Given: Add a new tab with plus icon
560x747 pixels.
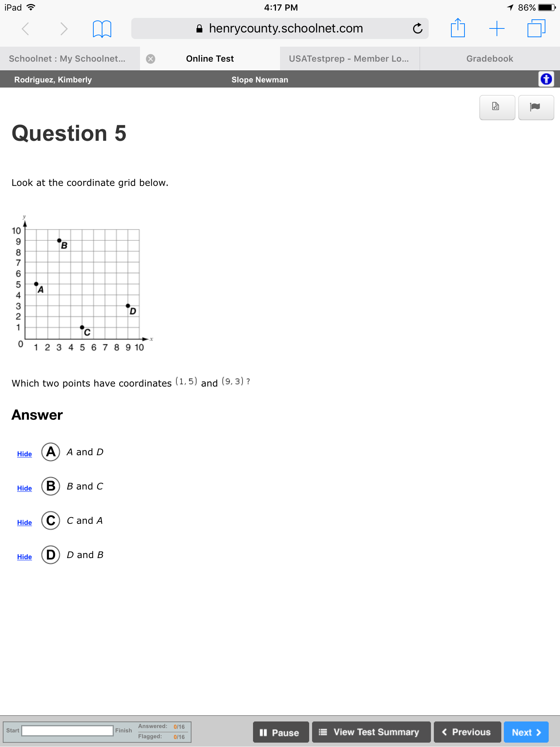Looking at the screenshot, I should click(x=497, y=28).
